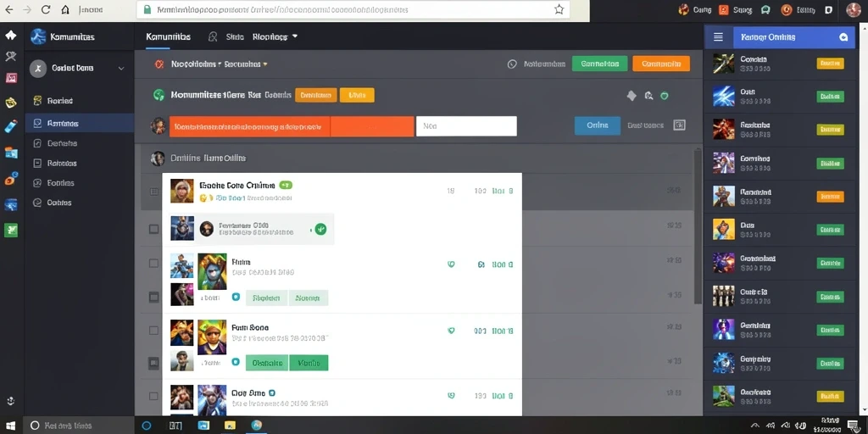Click the yellow button beside the sword thumbnail
This screenshot has height=434, width=868.
tap(831, 63)
